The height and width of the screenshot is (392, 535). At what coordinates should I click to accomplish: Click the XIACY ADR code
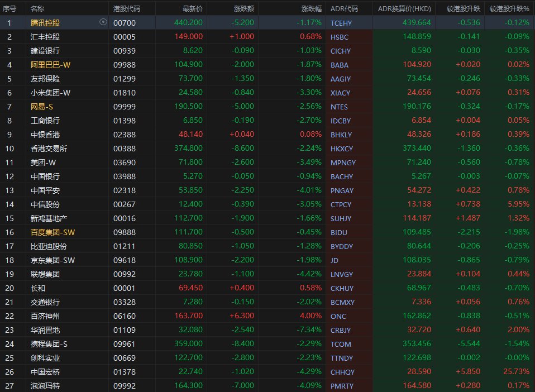(x=340, y=93)
